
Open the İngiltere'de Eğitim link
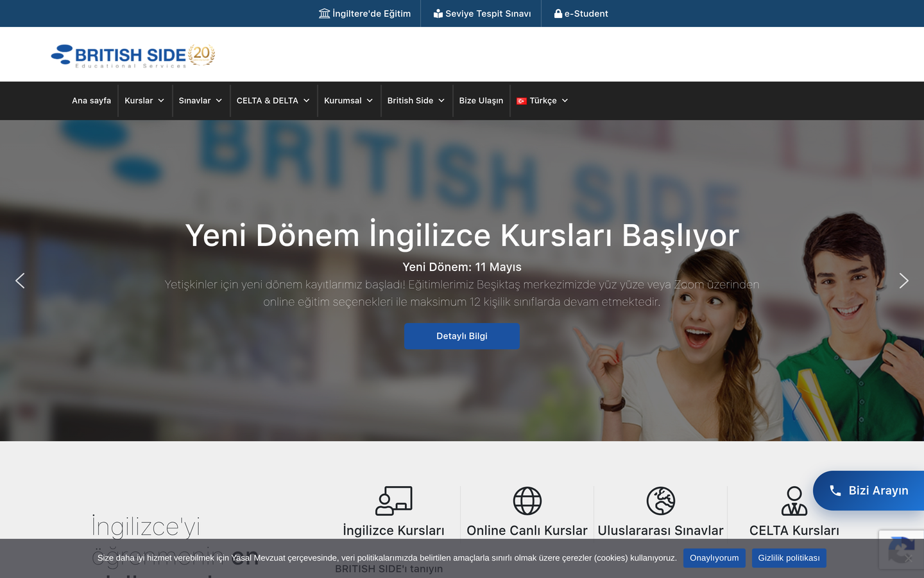click(x=364, y=13)
